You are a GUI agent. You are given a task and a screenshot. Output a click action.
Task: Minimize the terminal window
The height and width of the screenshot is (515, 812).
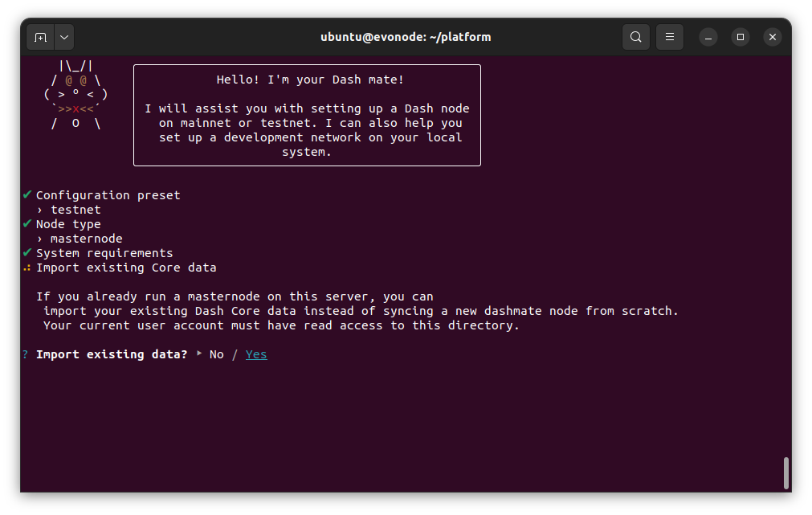click(x=708, y=37)
